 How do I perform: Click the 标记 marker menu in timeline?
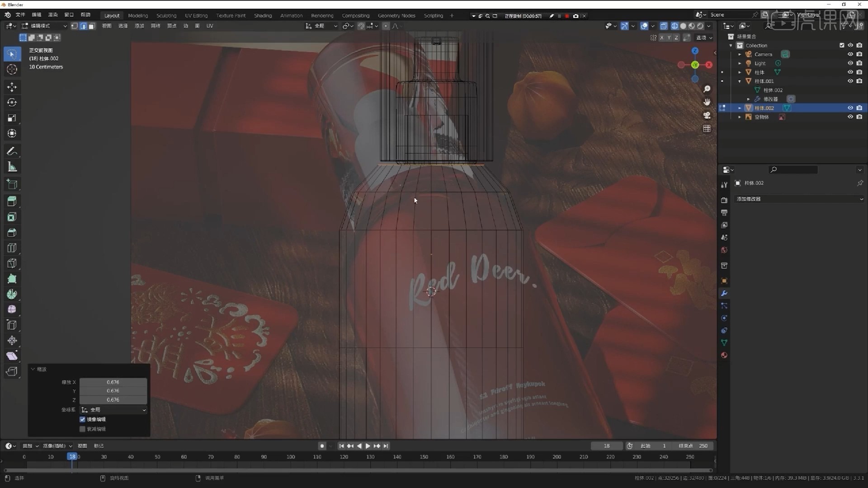99,446
